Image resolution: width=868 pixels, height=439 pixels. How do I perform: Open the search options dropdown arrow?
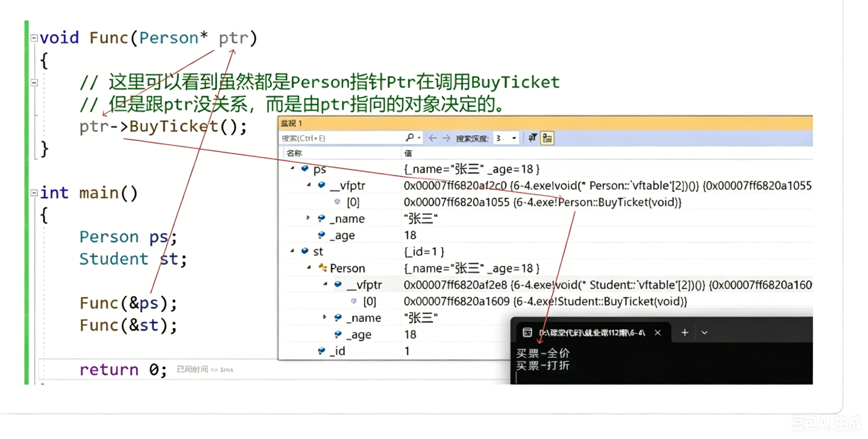pyautogui.click(x=419, y=138)
